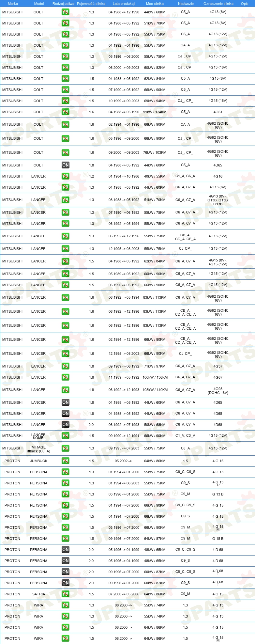The height and width of the screenshot is (644, 255).
Task: Click petrol icon in LANCER 4G67 row
Action: click(x=66, y=377)
